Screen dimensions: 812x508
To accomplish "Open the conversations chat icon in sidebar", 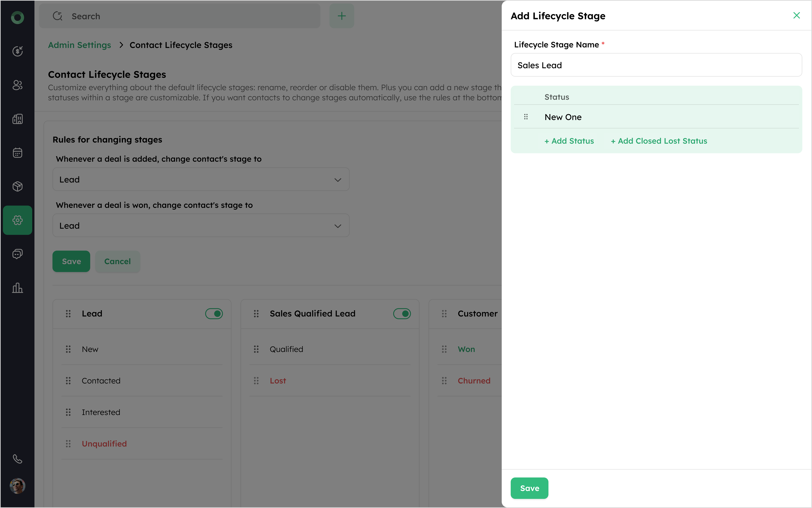I will 18,254.
